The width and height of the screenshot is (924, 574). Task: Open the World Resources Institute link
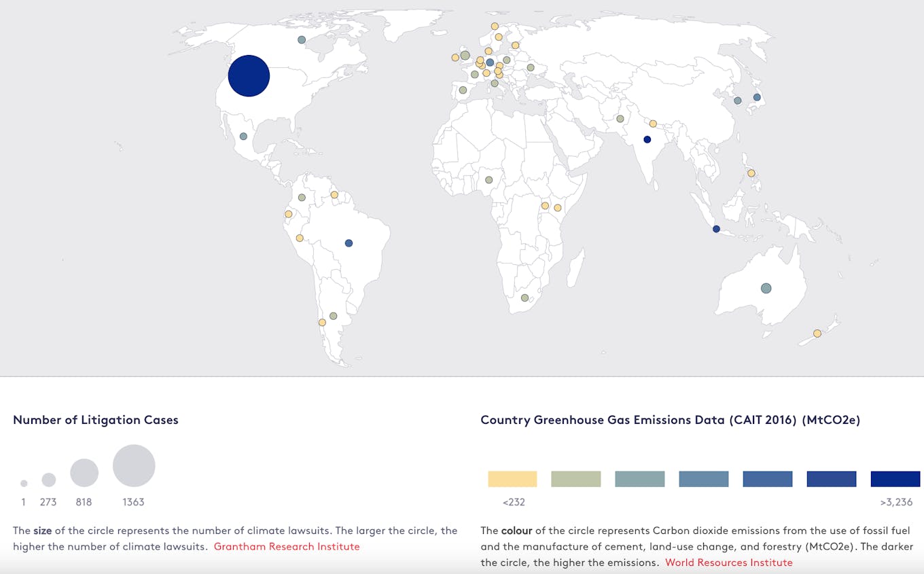point(728,562)
